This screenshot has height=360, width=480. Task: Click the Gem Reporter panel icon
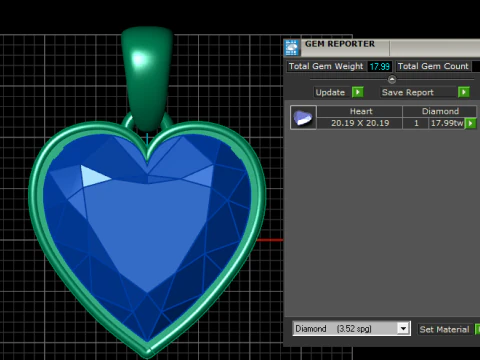click(x=292, y=48)
